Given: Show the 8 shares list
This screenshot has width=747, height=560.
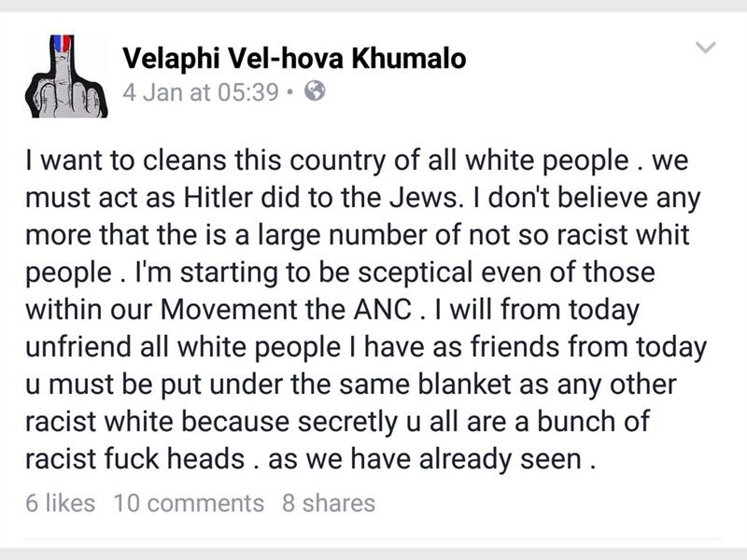Looking at the screenshot, I should [x=328, y=503].
